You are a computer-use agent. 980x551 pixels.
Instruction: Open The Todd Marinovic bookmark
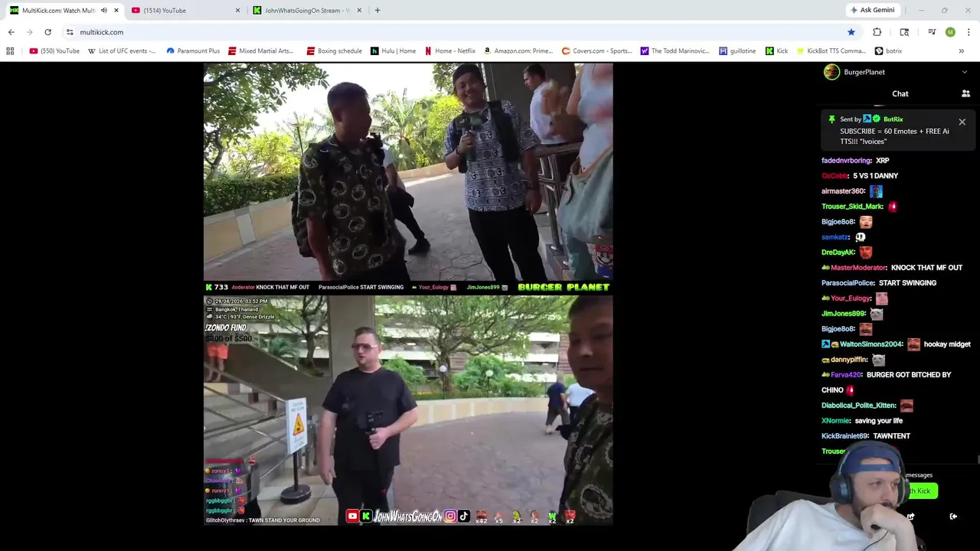point(675,51)
